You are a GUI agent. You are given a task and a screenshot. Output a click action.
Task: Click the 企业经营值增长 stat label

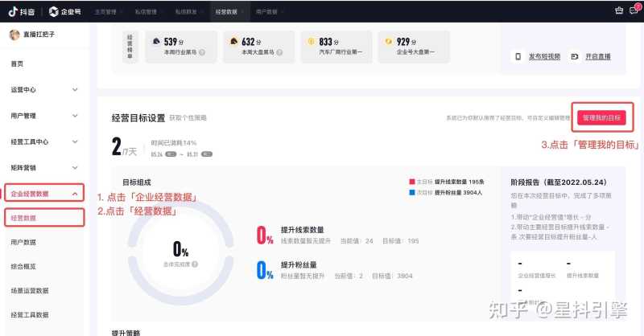[x=536, y=276]
